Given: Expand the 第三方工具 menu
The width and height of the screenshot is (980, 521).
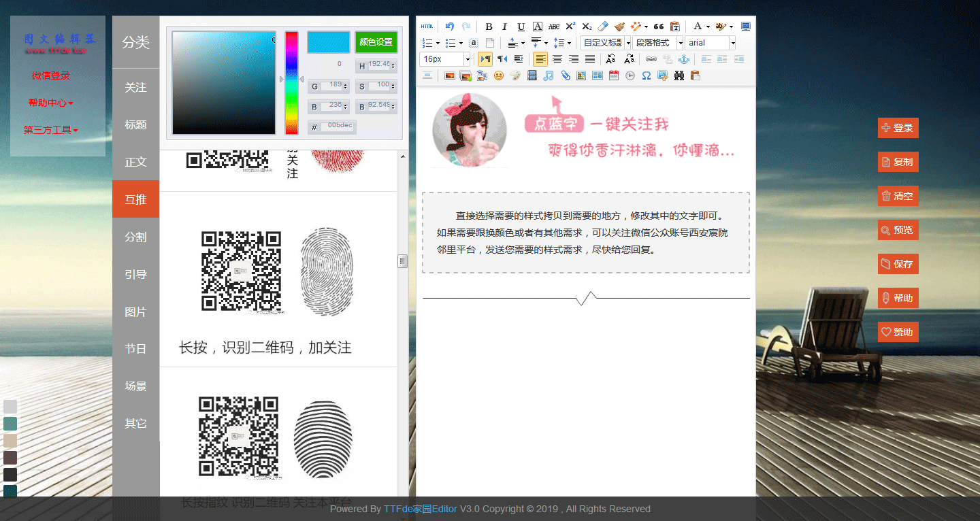Looking at the screenshot, I should pyautogui.click(x=51, y=130).
